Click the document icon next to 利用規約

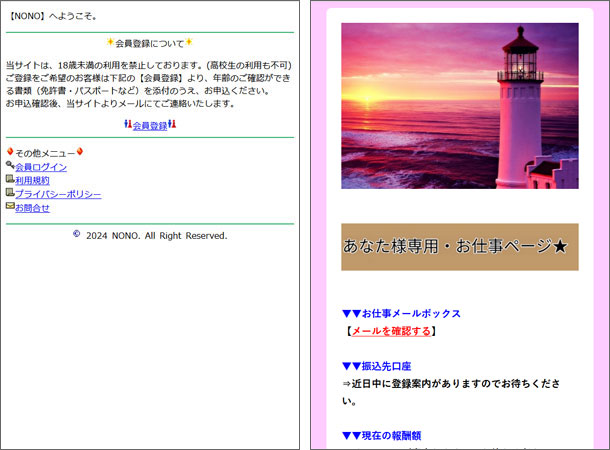(x=10, y=179)
